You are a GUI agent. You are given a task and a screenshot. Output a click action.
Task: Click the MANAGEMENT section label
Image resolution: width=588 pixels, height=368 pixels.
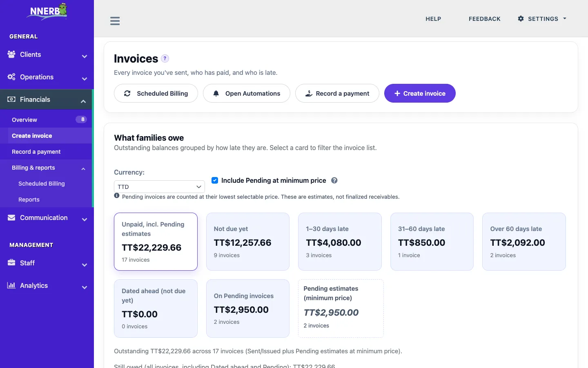(x=31, y=245)
